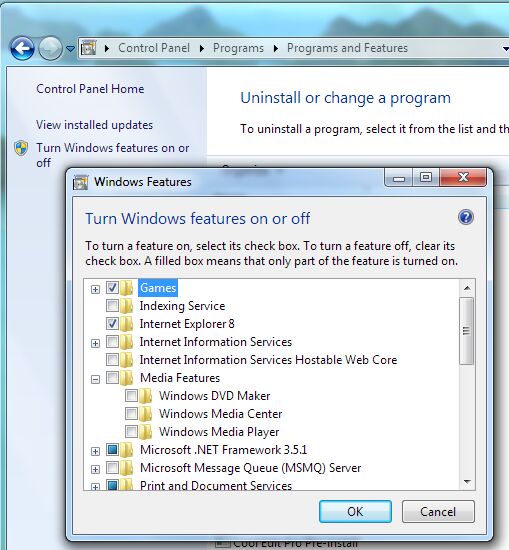Click the Windows Features title bar icon
The width and height of the screenshot is (509, 550).
pyautogui.click(x=81, y=182)
